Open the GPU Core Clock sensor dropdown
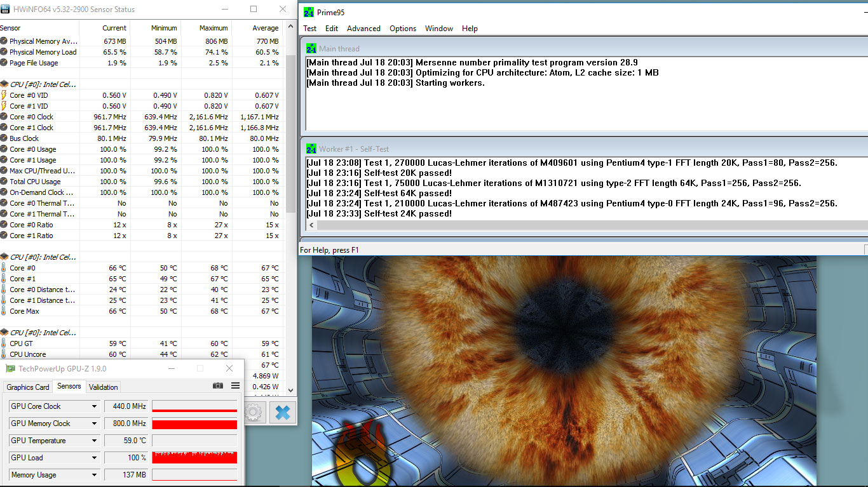The height and width of the screenshot is (487, 868). [94, 406]
